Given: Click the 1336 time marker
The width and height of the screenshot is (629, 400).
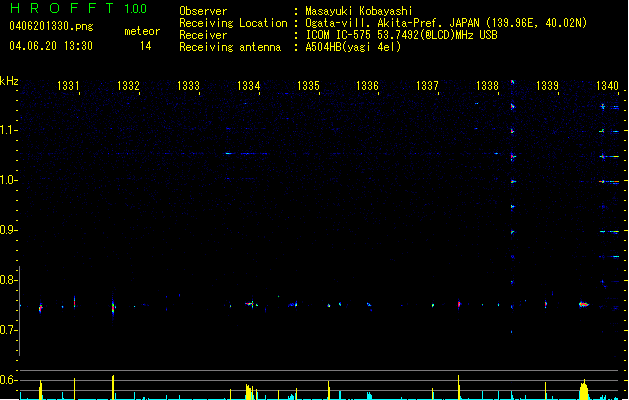Looking at the screenshot, I should tap(367, 86).
